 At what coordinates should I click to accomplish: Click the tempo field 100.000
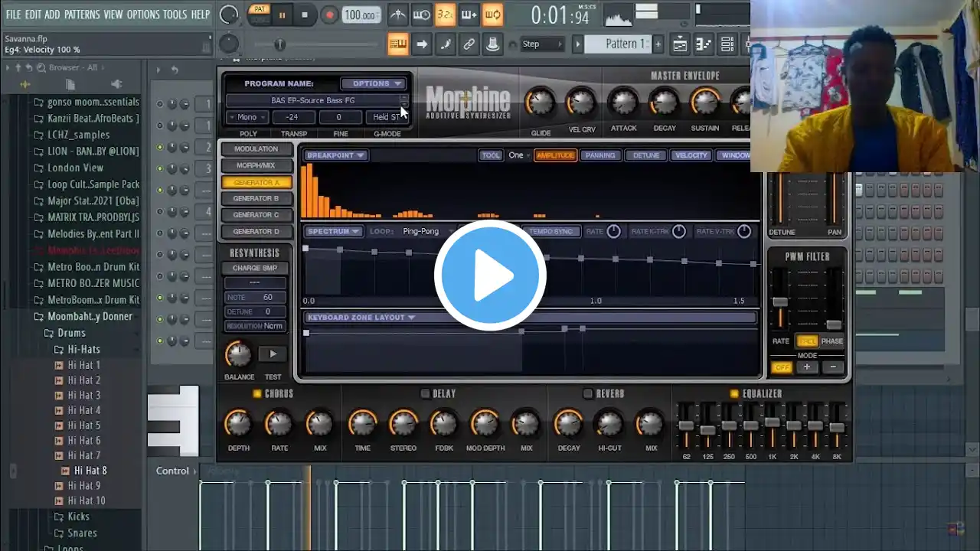coord(360,15)
